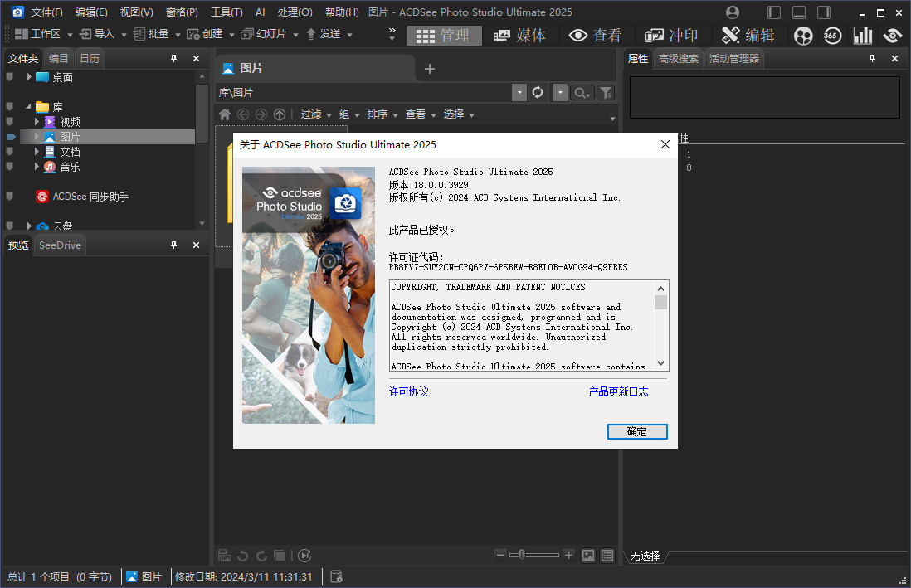Toggle auto-hide pin on the 文件夹 panel
The image size is (911, 588).
(x=174, y=58)
